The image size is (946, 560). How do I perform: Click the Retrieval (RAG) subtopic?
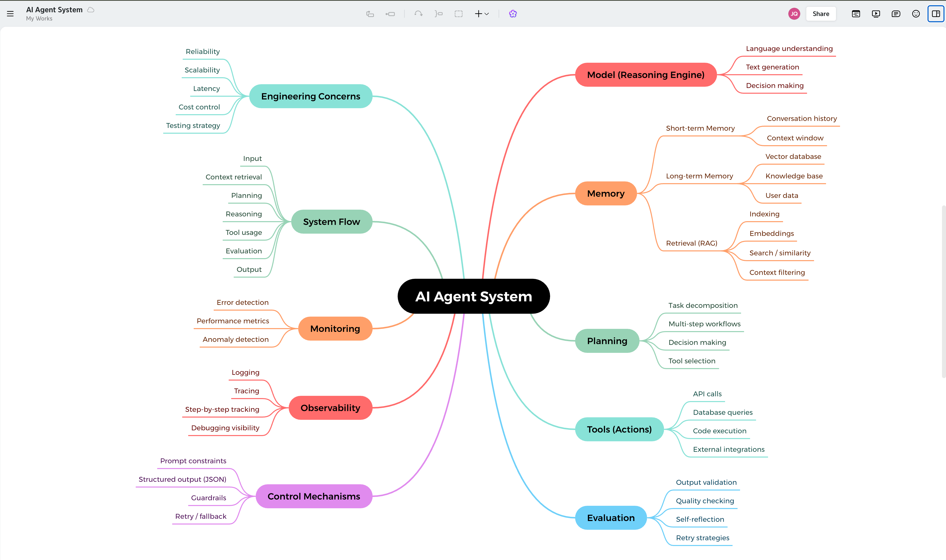pyautogui.click(x=691, y=243)
